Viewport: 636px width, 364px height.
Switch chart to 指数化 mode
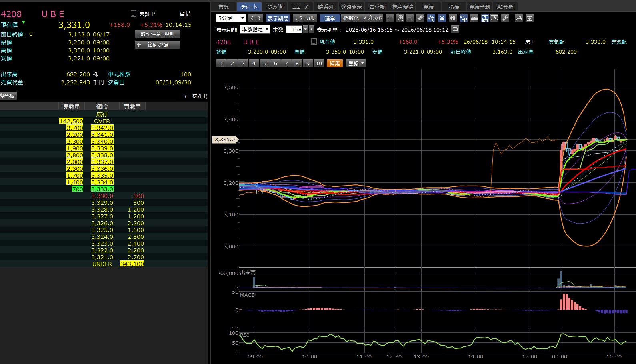click(351, 18)
